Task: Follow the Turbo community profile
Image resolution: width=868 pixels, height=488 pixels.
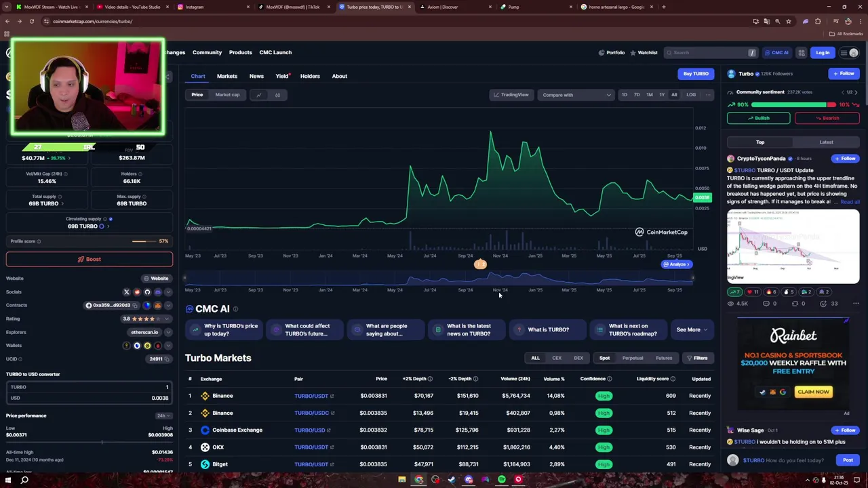Action: pos(844,74)
